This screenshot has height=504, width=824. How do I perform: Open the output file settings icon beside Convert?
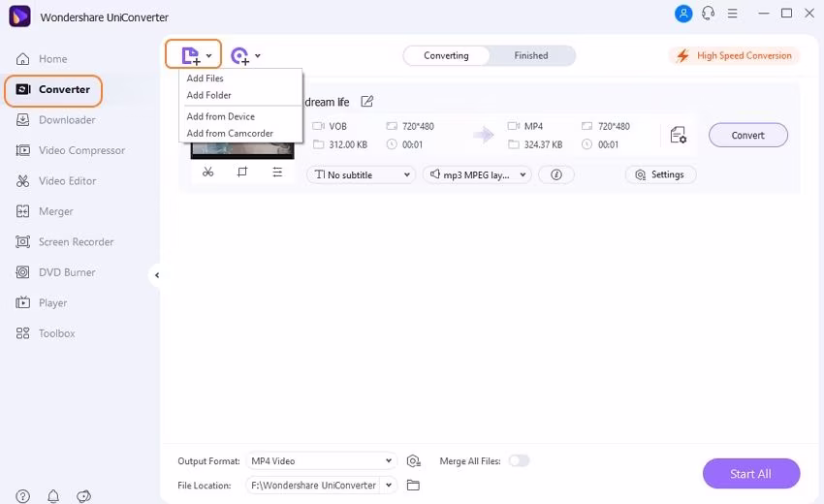(x=679, y=135)
